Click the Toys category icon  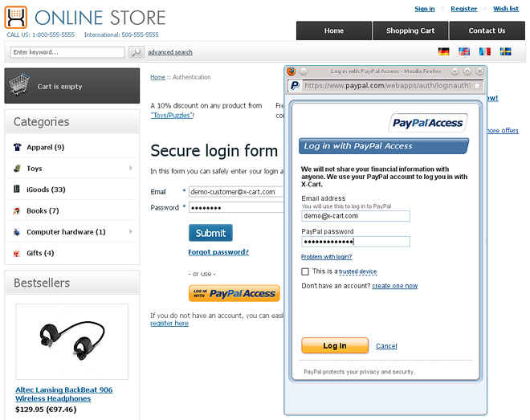tap(17, 169)
